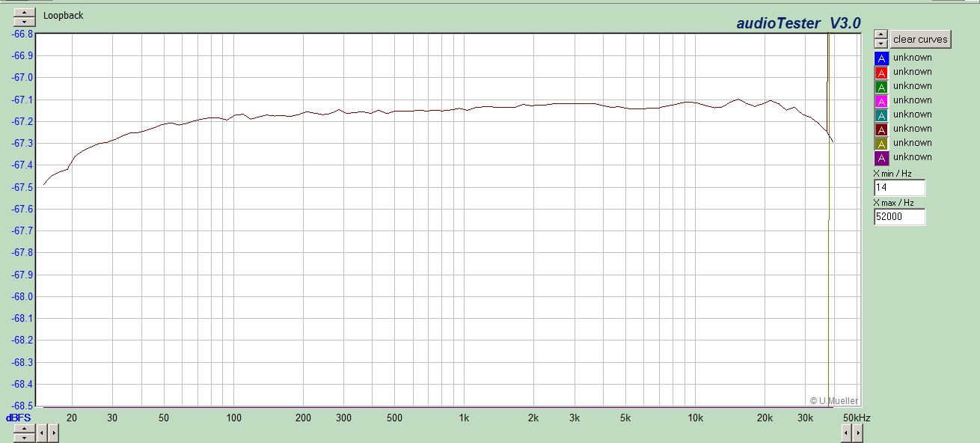The height and width of the screenshot is (443, 980).
Task: Click unknown label beside blue swatch
Action: [x=912, y=58]
